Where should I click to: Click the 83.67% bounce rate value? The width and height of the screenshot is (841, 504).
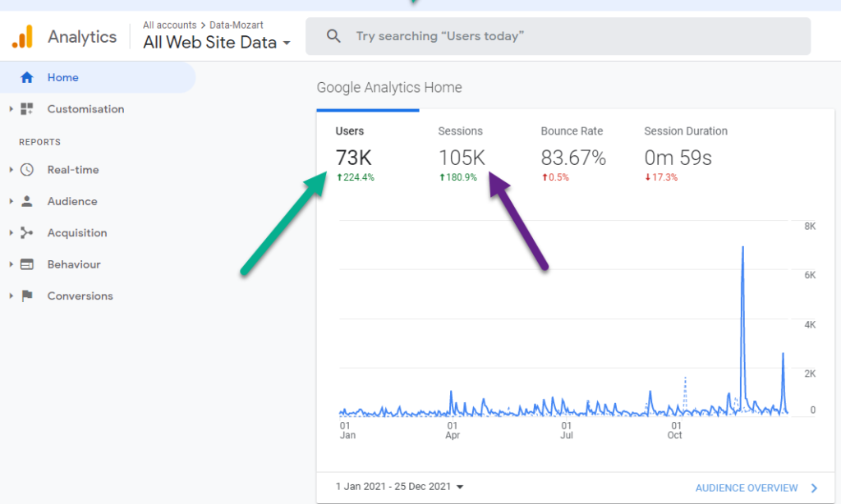[573, 158]
